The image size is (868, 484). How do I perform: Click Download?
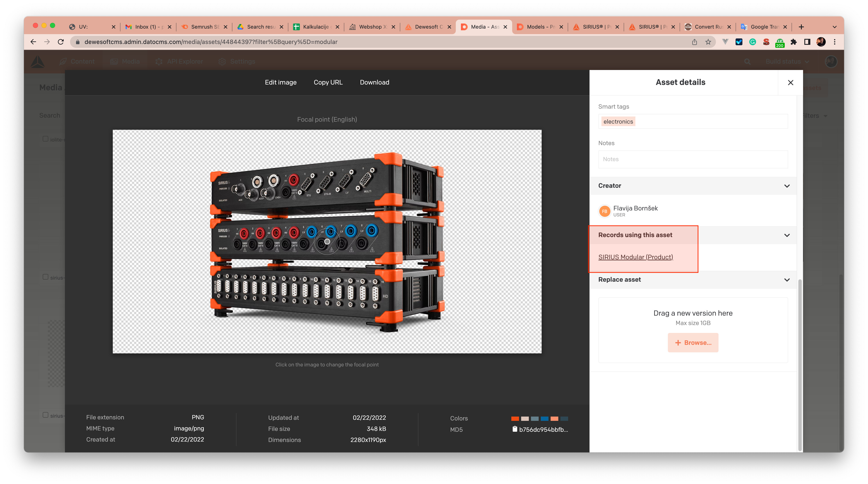pyautogui.click(x=374, y=82)
